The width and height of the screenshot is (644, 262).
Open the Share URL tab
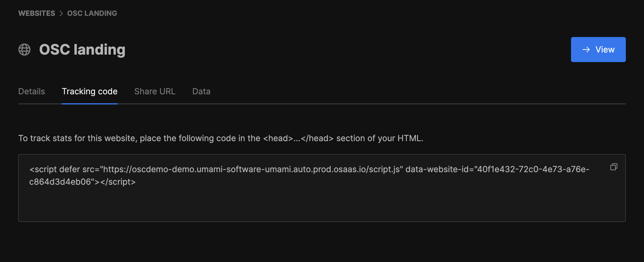[x=155, y=91]
